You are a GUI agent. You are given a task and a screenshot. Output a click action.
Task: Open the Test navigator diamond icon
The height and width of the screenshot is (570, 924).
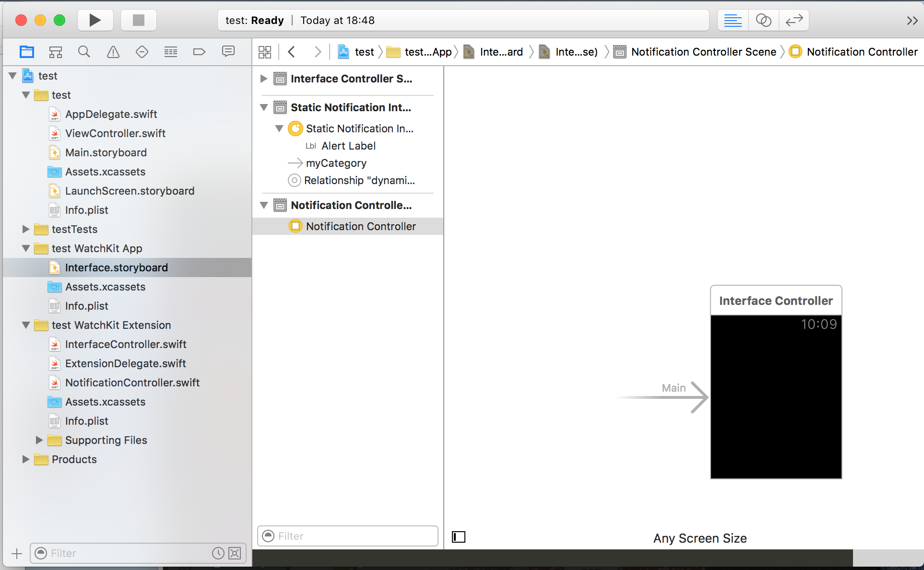(x=142, y=52)
